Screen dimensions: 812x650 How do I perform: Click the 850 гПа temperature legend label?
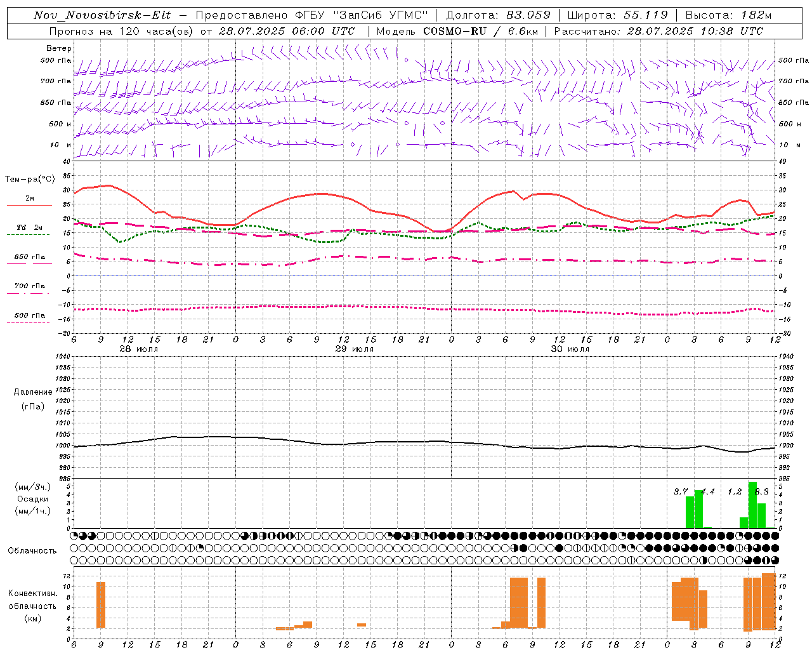coord(30,257)
